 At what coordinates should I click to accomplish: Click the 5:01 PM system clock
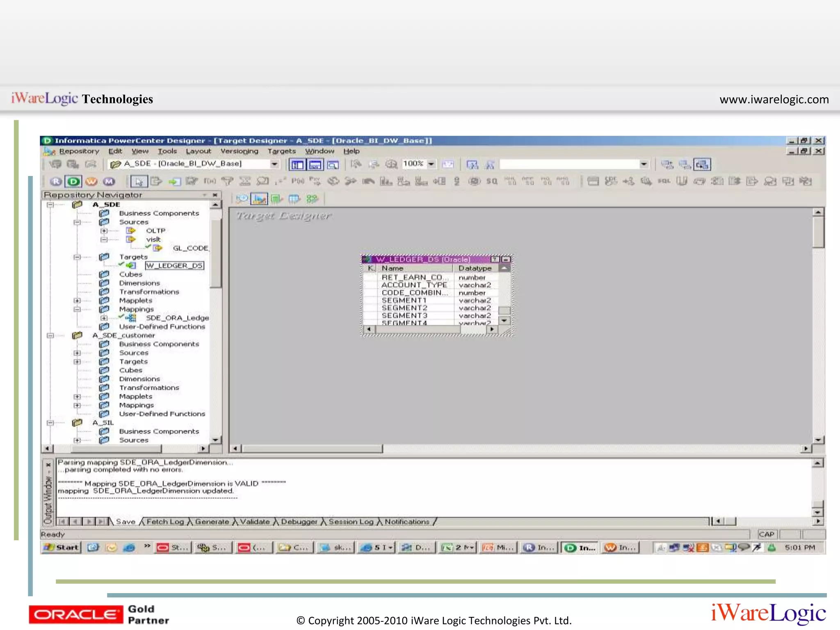pos(800,548)
